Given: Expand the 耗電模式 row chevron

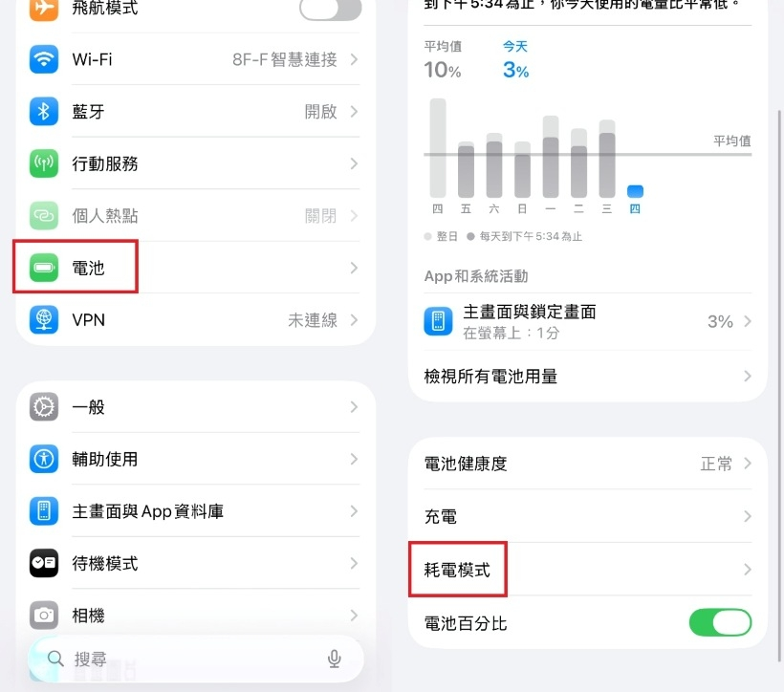Looking at the screenshot, I should coord(747,569).
